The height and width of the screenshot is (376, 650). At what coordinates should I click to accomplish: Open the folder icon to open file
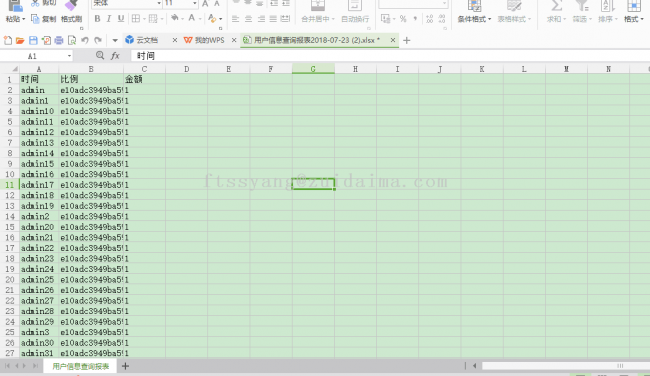[x=20, y=40]
